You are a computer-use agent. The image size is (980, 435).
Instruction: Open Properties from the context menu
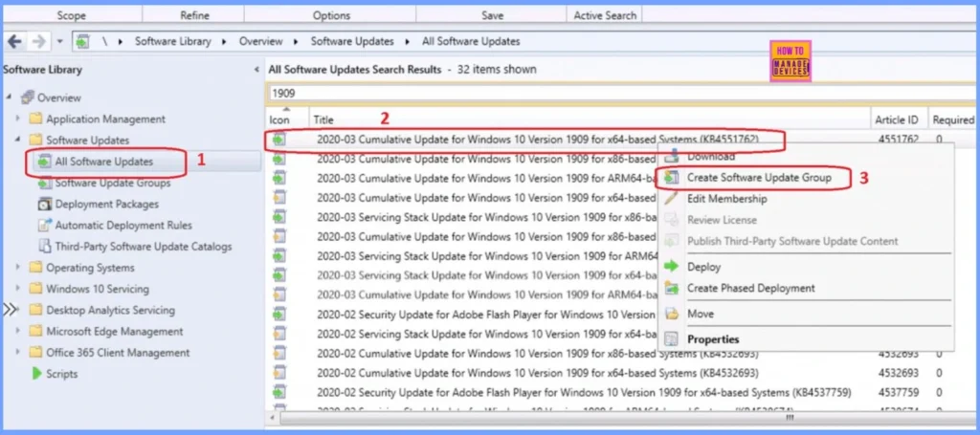(713, 339)
